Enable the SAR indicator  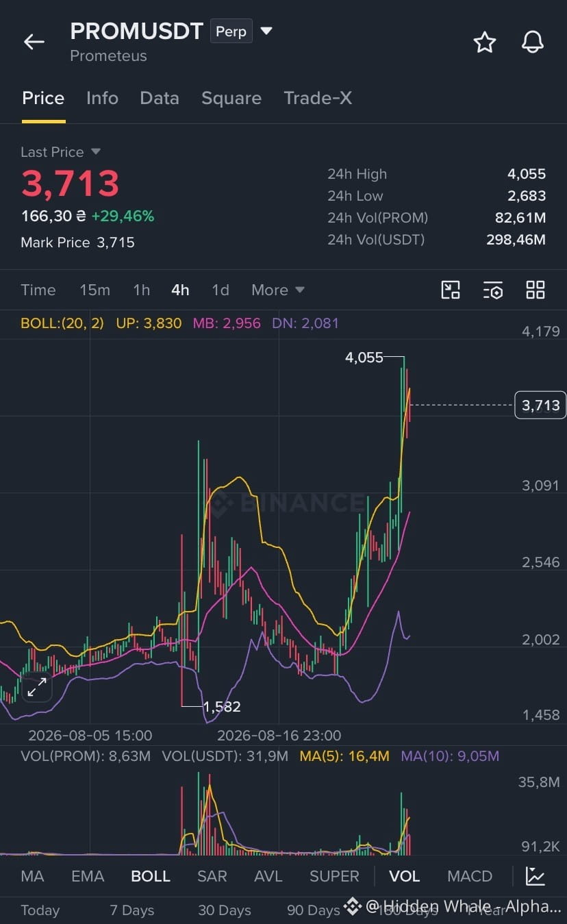coord(212,876)
